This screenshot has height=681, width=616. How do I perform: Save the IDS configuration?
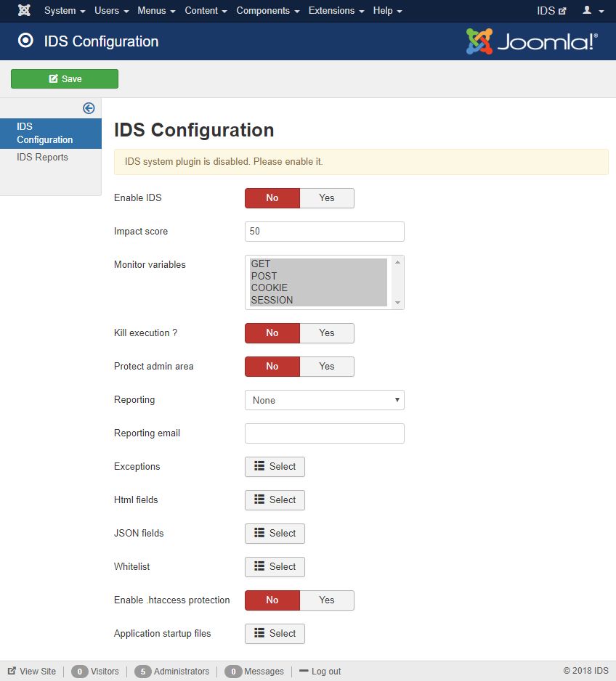point(65,78)
